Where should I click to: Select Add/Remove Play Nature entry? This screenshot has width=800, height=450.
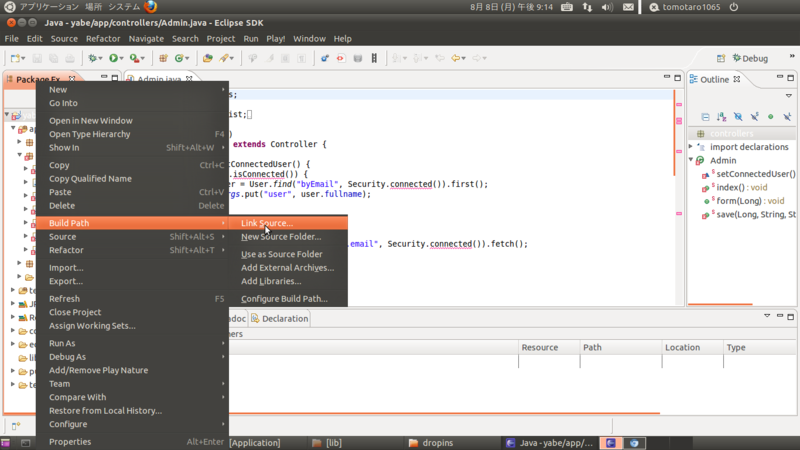click(x=132, y=370)
